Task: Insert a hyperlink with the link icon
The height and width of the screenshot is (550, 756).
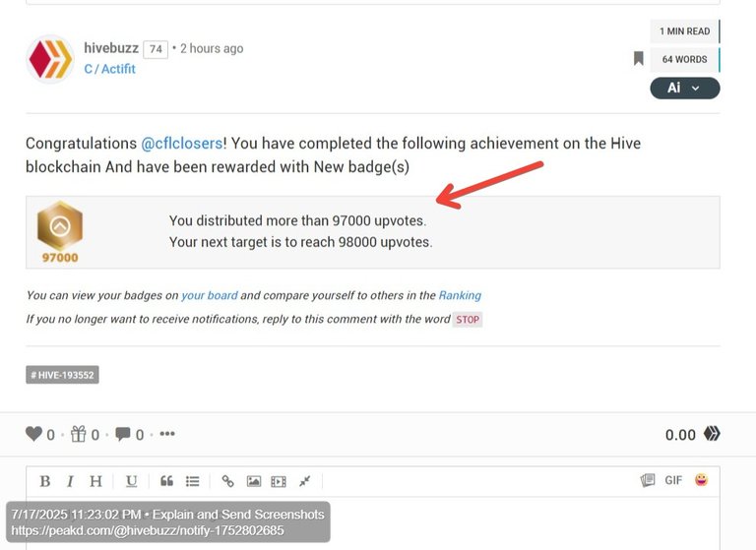Action: [227, 481]
